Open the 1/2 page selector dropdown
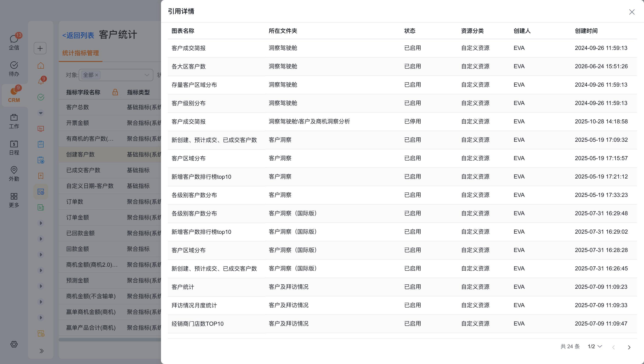Screen dimensions: 644x364 click(x=595, y=346)
